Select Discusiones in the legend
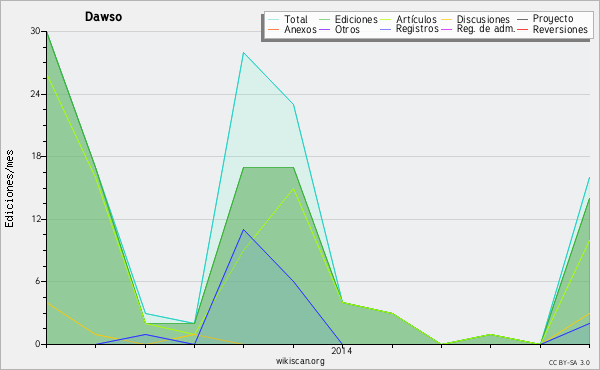This screenshot has height=370, width=600. pyautogui.click(x=483, y=19)
